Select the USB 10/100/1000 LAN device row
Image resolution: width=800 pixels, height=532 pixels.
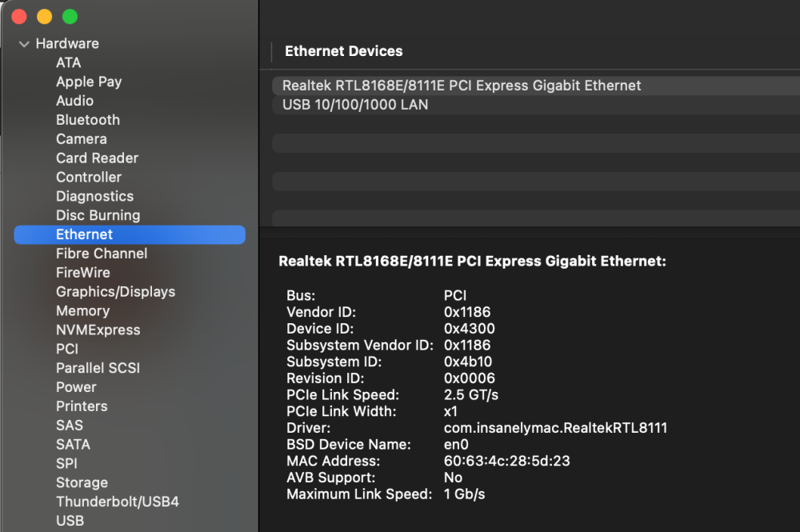point(536,105)
